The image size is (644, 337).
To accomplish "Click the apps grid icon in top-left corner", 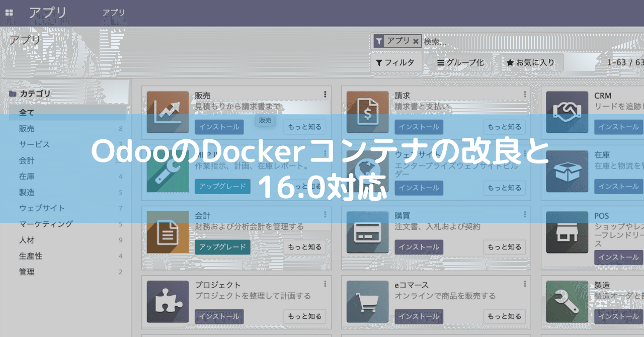I will point(9,12).
